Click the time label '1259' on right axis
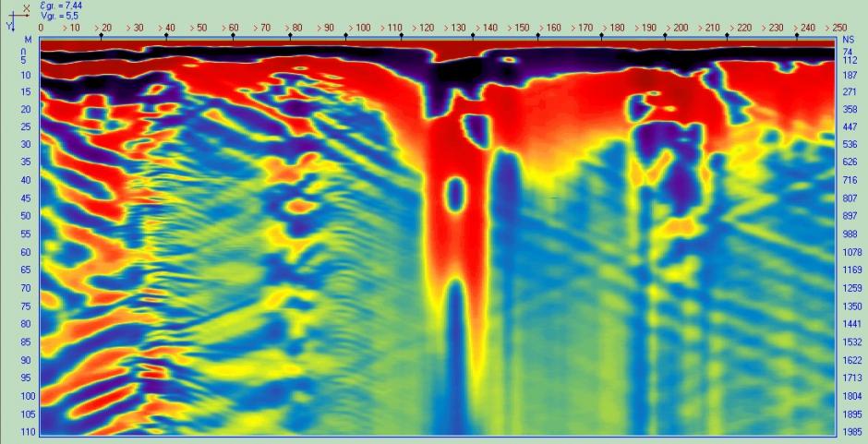Image resolution: width=868 pixels, height=444 pixels. [x=852, y=288]
